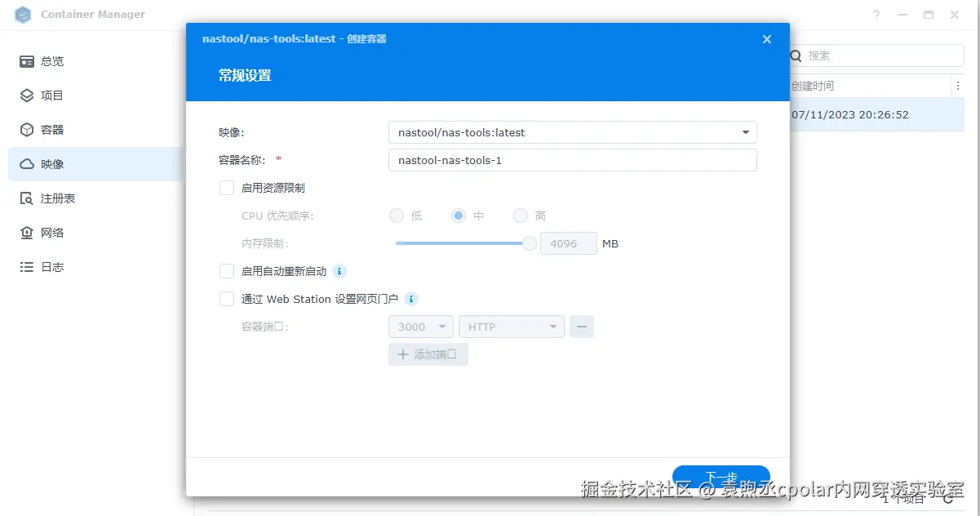Open the 映像 image selection dropdown
The image size is (980, 516).
573,132
